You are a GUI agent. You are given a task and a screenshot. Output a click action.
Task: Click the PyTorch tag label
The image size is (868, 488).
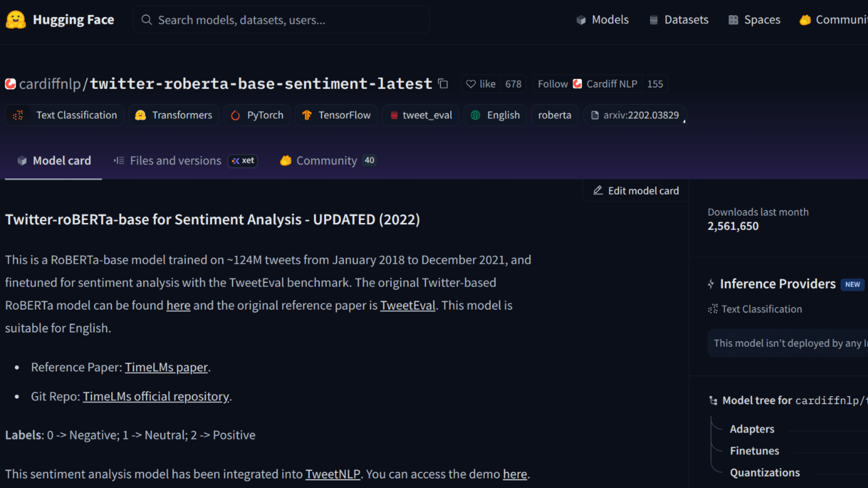click(x=265, y=115)
